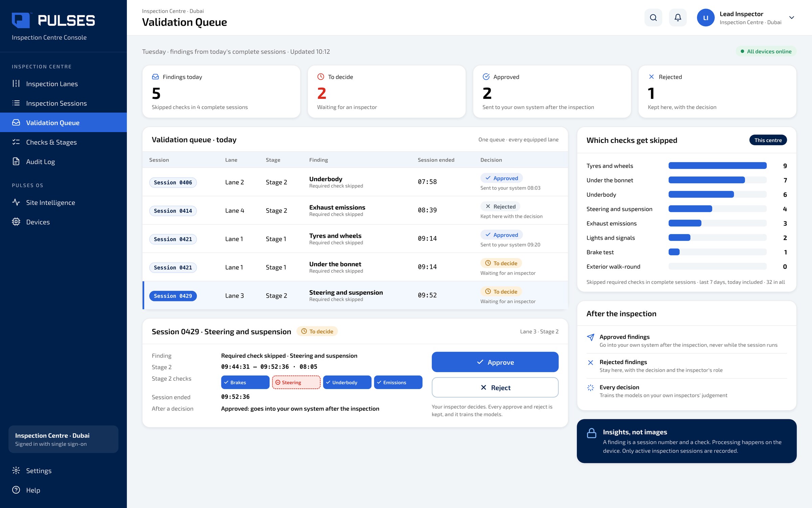Click the Rejected card X icon
Screen dimensions: 812x508
pyautogui.click(x=651, y=77)
